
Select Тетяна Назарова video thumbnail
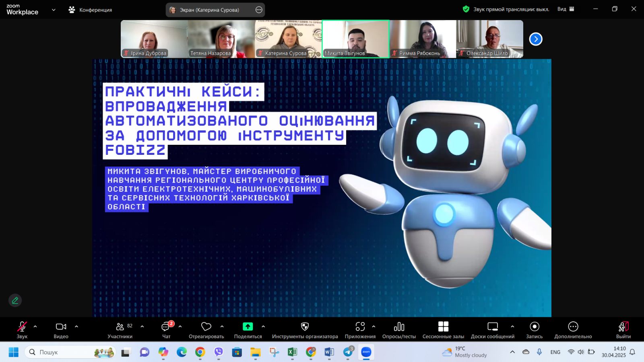point(221,39)
